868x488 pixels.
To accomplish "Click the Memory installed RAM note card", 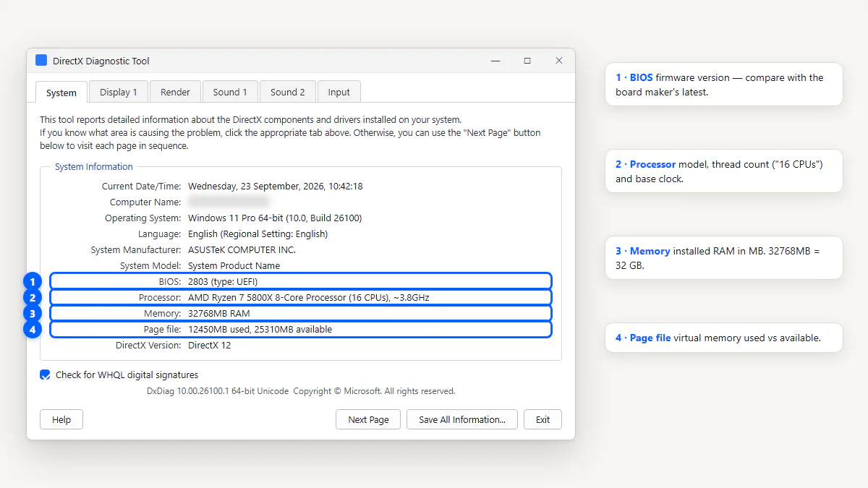I will pyautogui.click(x=724, y=258).
